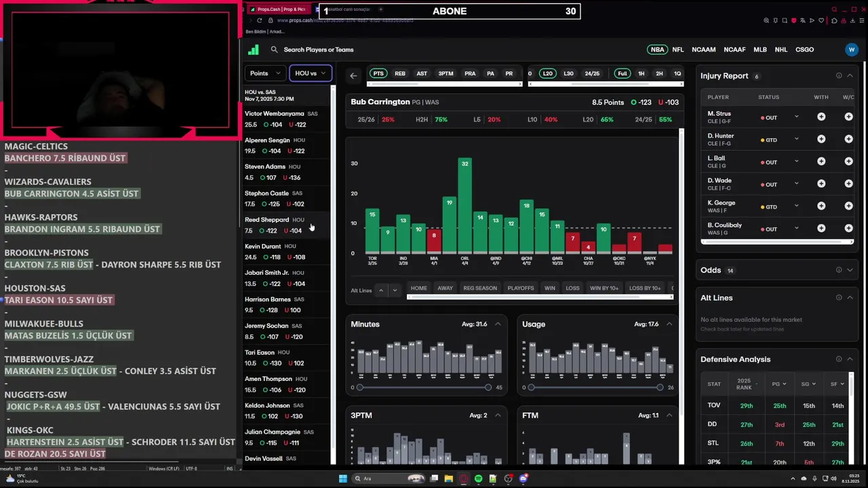Filter chart by HOME games
The image size is (868, 488).
(419, 288)
